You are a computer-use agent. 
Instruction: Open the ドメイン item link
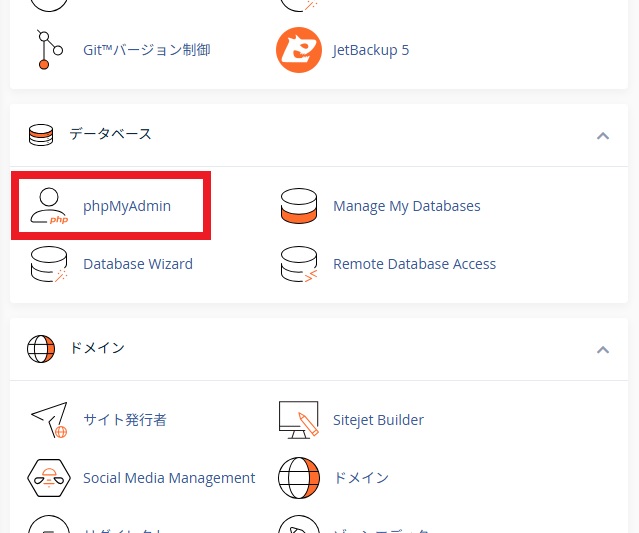361,478
